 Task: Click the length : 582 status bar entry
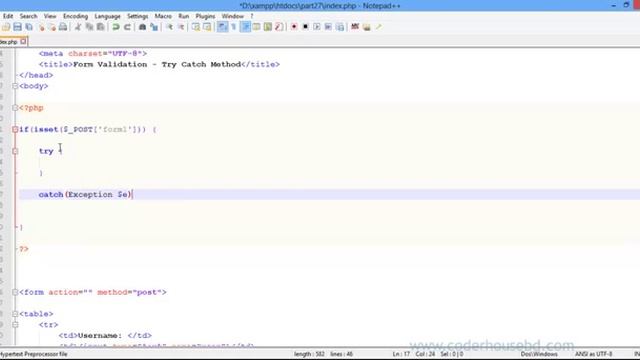click(309, 354)
